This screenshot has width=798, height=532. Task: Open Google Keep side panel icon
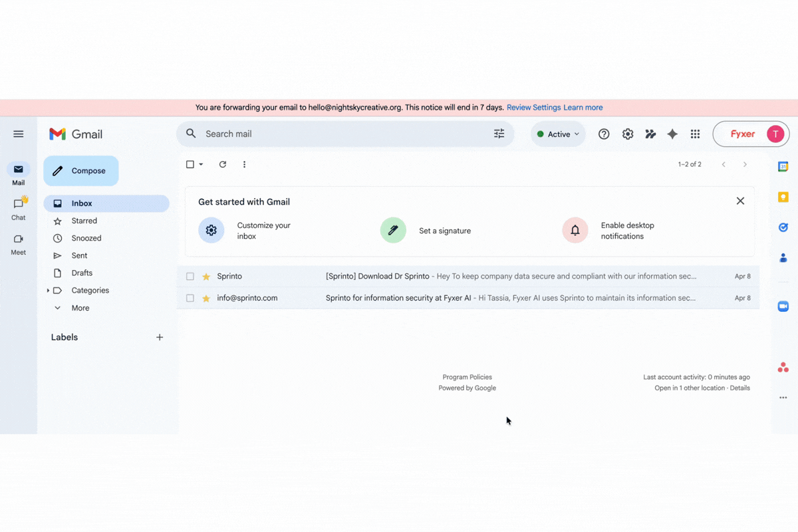783,197
